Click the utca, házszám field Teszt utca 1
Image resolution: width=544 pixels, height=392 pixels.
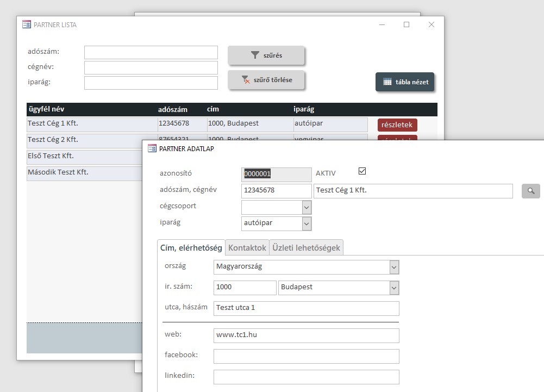[307, 308]
